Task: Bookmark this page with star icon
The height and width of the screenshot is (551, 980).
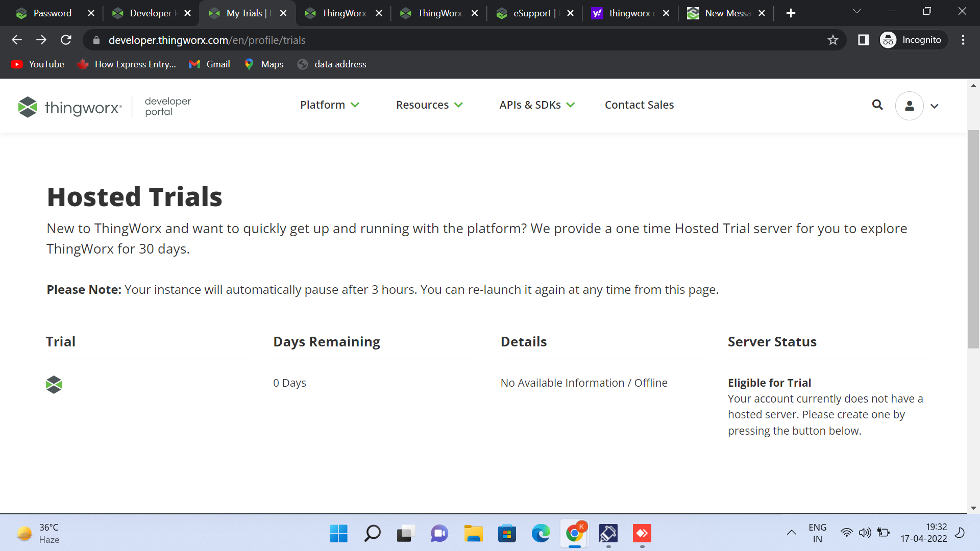Action: pos(833,40)
